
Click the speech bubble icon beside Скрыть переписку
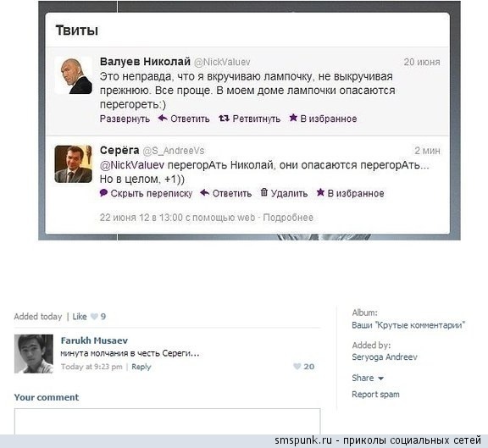(x=103, y=192)
